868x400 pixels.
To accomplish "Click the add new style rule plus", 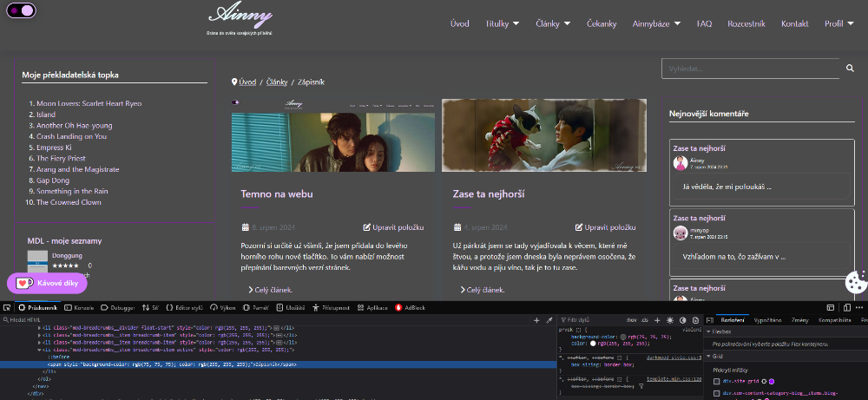I will pos(657,320).
